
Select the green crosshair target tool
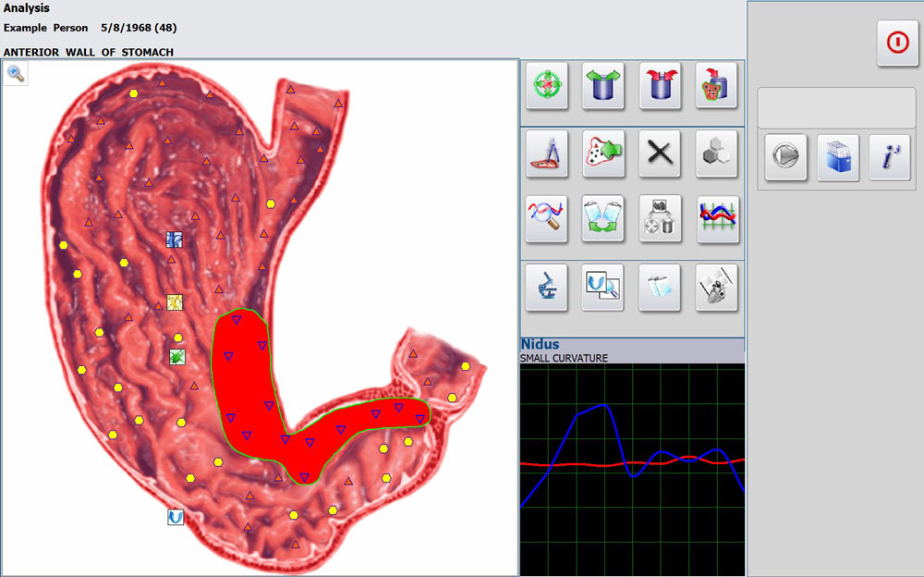pyautogui.click(x=546, y=87)
